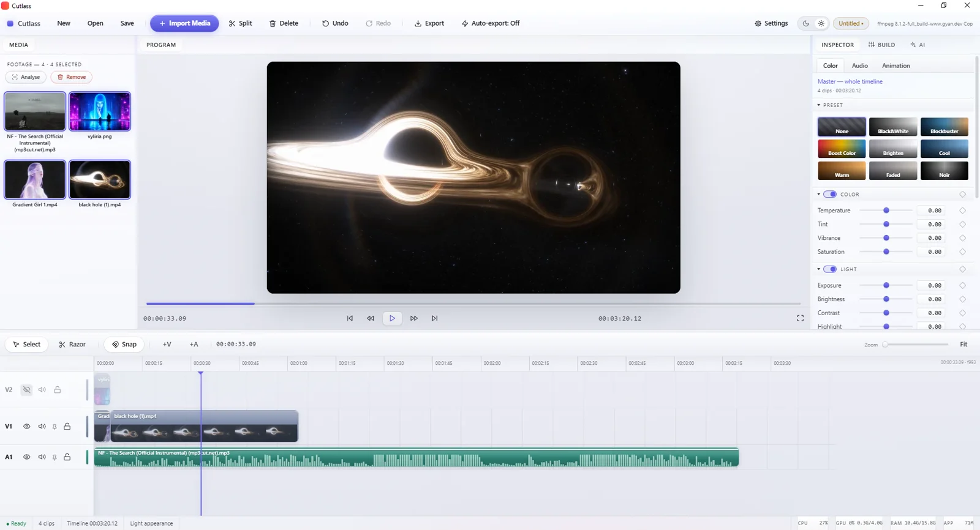Choose the Select arrow tool
Image resolution: width=980 pixels, height=530 pixels.
(26, 345)
